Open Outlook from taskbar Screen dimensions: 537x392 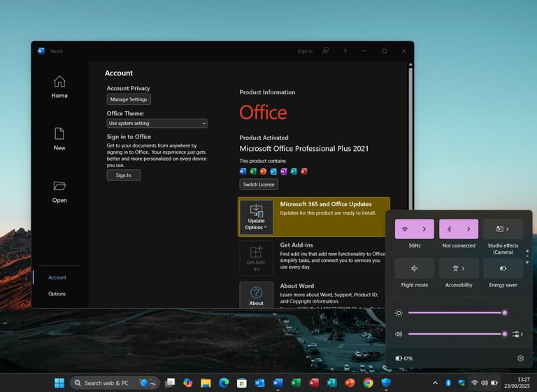pyautogui.click(x=260, y=383)
